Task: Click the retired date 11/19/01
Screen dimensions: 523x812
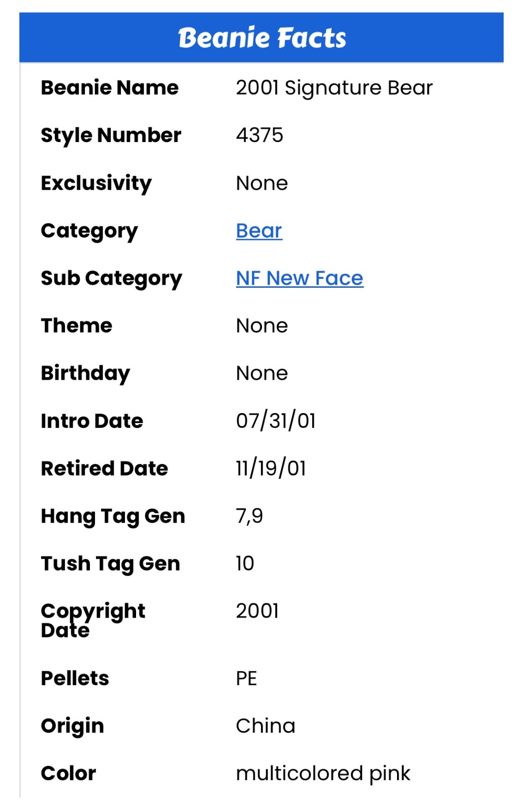Action: [271, 468]
